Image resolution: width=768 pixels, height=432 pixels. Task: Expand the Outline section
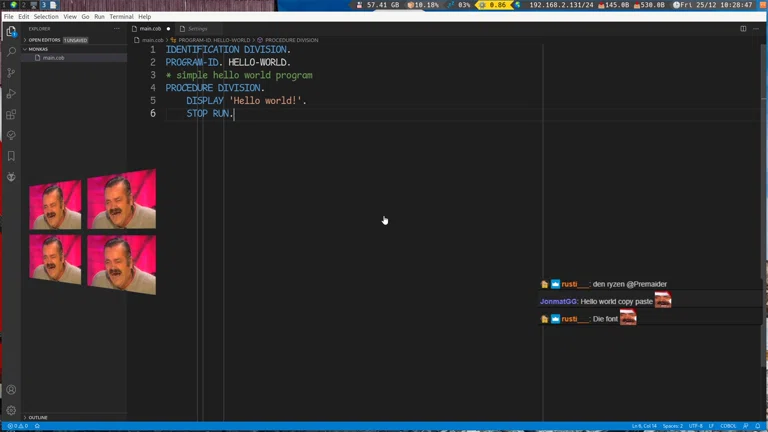(38, 417)
